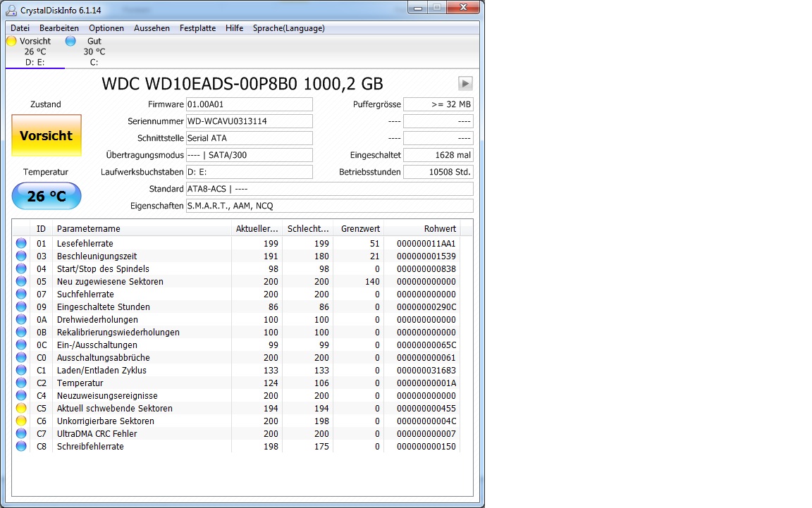Click the disk title WDC WD10EADS-00P8B0 1000,2 GB

point(242,83)
